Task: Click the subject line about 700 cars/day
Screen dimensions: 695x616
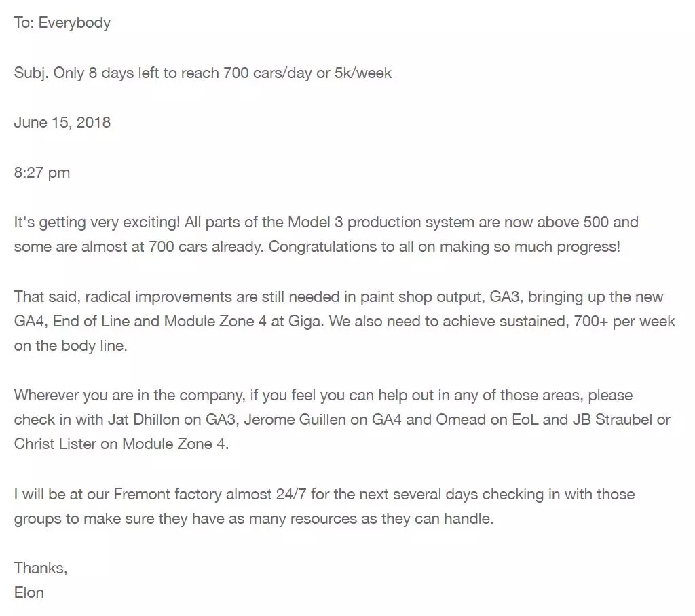Action: (202, 73)
